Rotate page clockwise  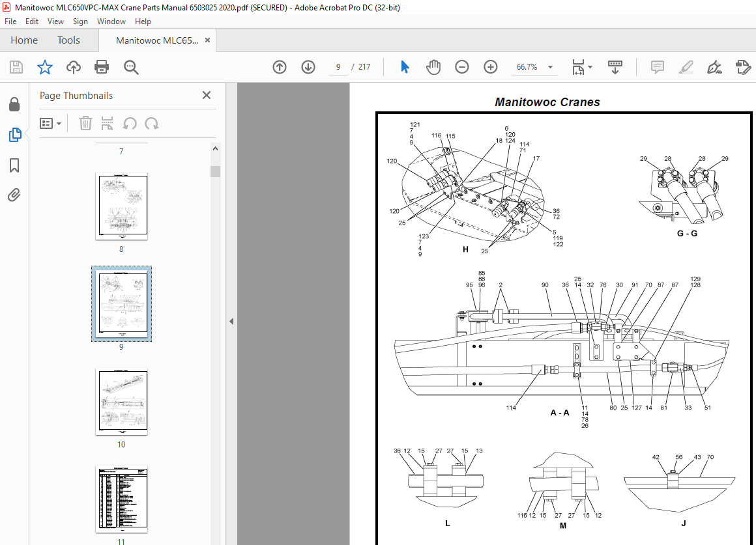pyautogui.click(x=151, y=123)
